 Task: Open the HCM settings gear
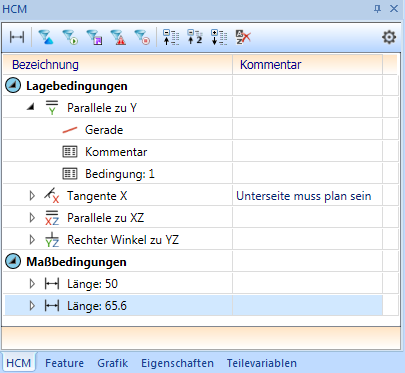pyautogui.click(x=389, y=37)
